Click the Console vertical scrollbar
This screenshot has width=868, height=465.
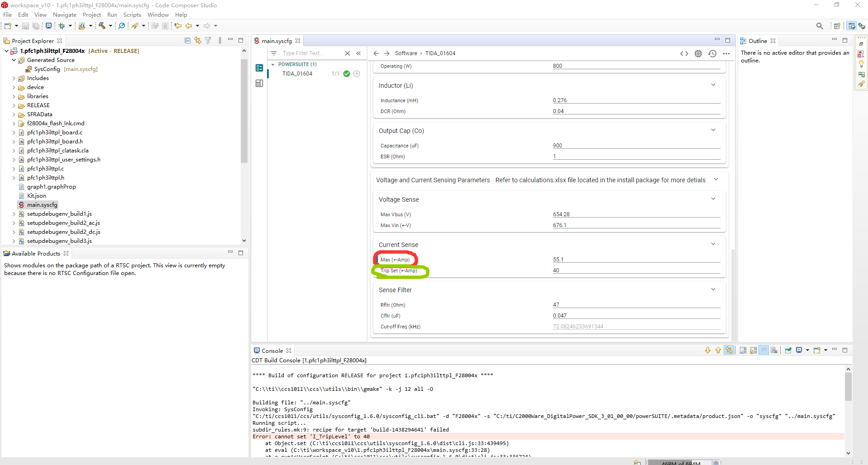point(848,387)
